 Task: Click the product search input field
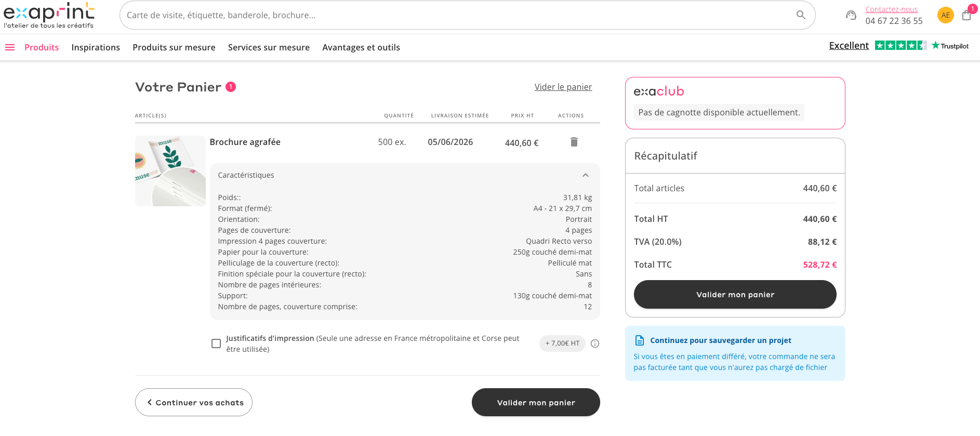[x=457, y=15]
